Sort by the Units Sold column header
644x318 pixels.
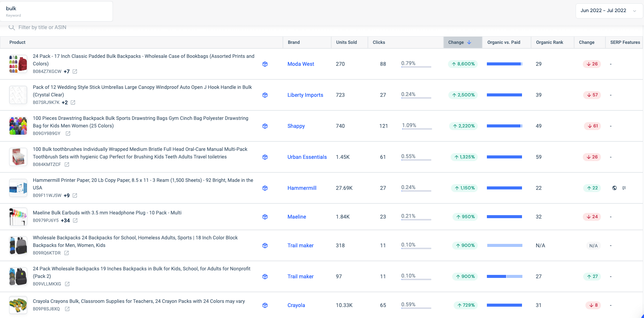(346, 42)
